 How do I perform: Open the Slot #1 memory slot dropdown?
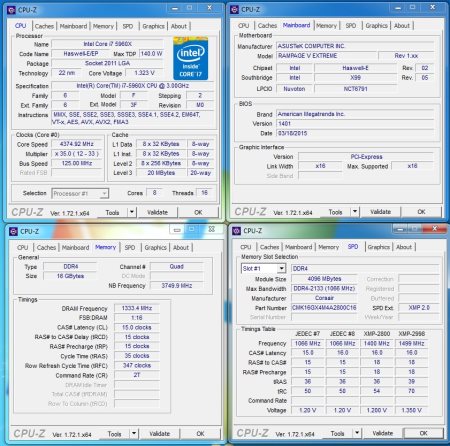point(263,268)
